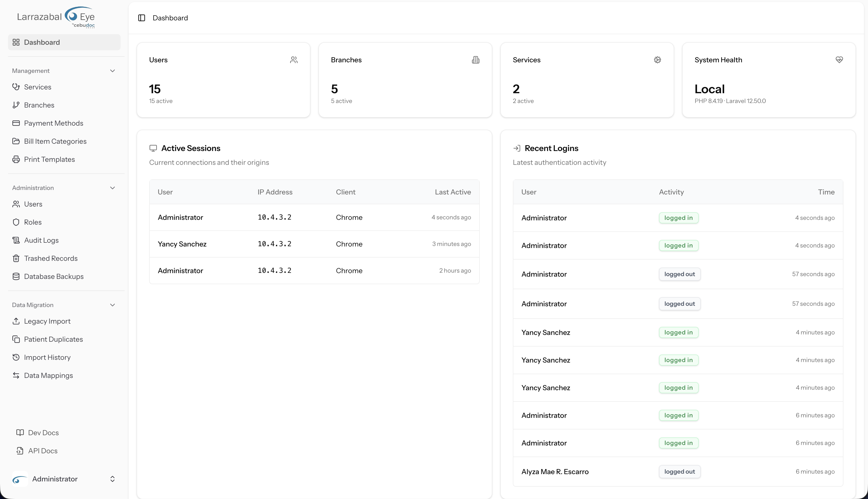This screenshot has height=499, width=868.
Task: Click the Administrator avatar at sidebar bottom
Action: click(20, 479)
